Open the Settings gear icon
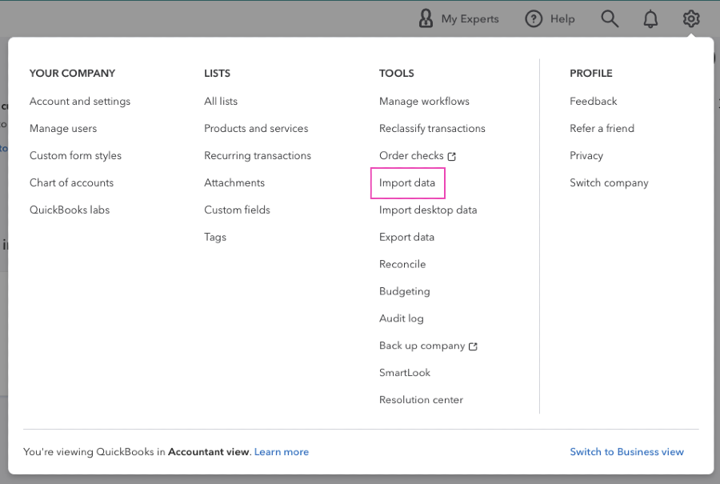The image size is (720, 484). (x=691, y=19)
